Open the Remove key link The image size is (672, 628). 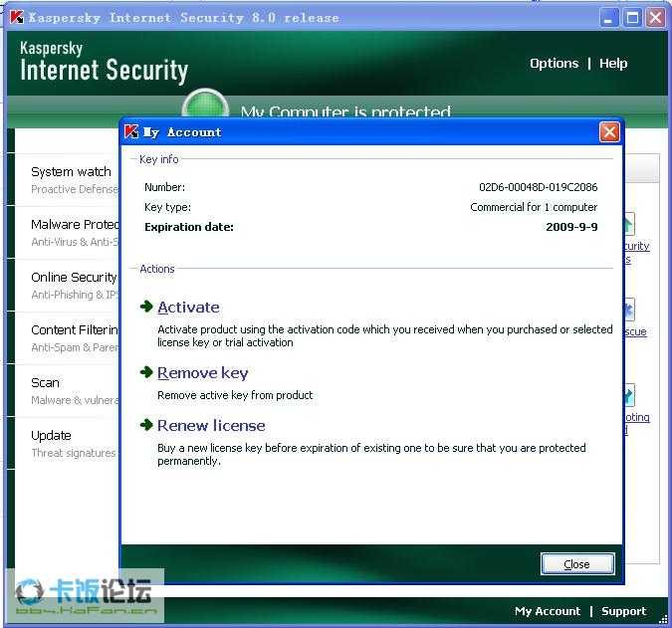click(203, 373)
